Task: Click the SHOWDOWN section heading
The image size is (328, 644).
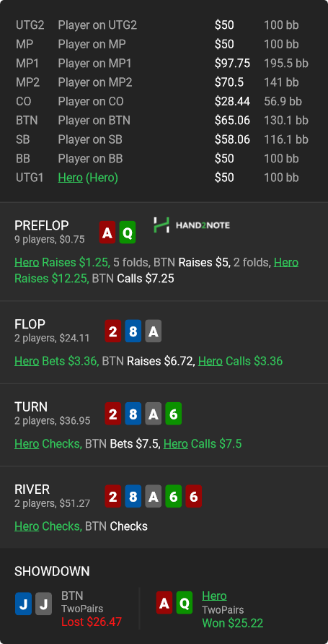Action: 52,571
